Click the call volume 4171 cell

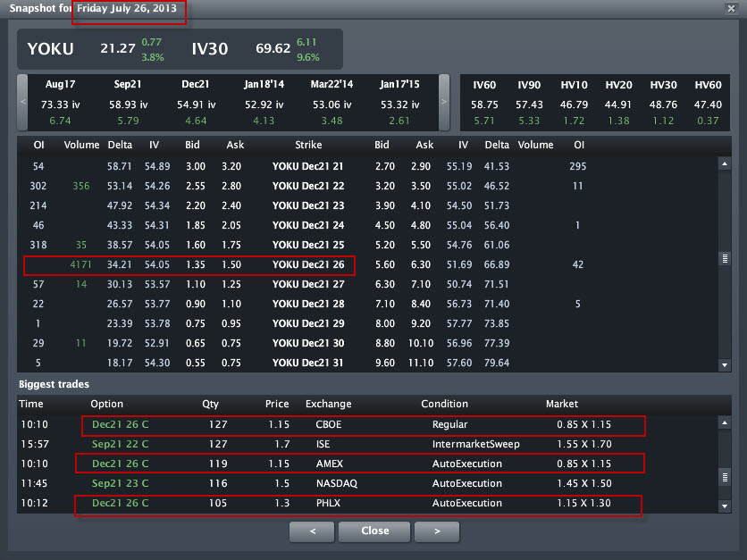point(80,264)
